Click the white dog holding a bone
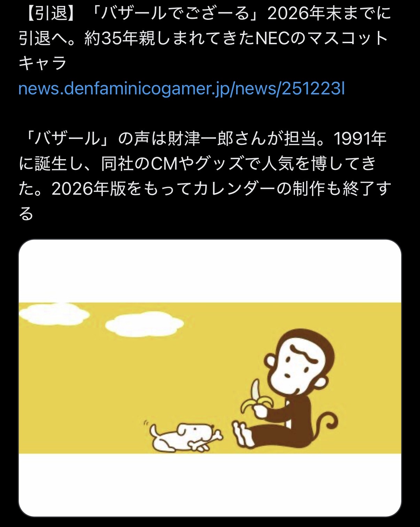 pos(183,436)
